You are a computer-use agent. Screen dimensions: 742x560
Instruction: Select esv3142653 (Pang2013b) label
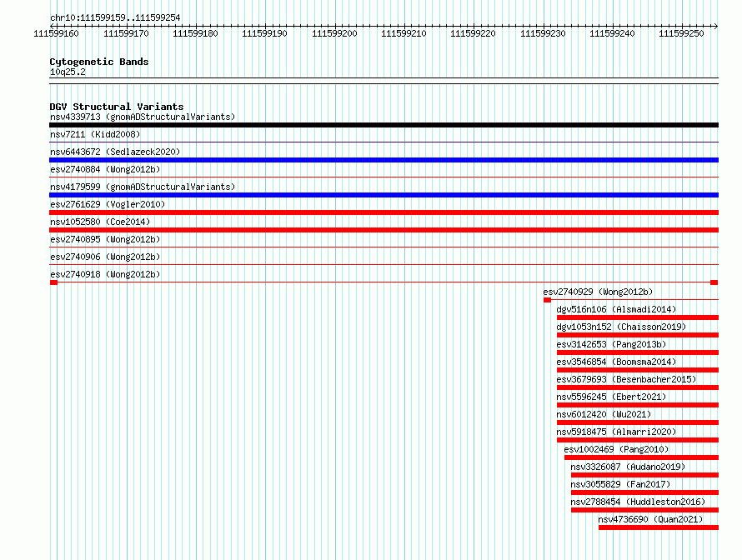[611, 344]
